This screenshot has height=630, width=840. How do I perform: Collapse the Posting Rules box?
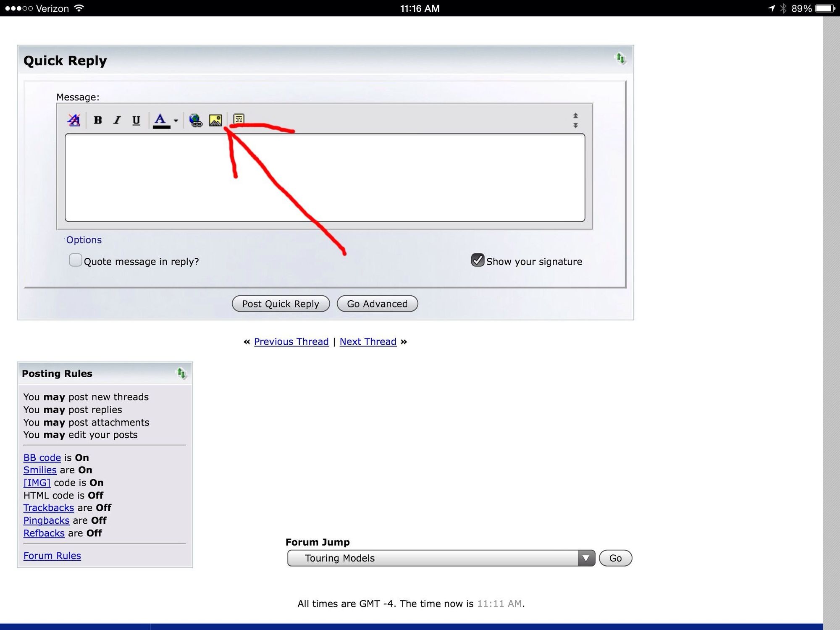181,373
